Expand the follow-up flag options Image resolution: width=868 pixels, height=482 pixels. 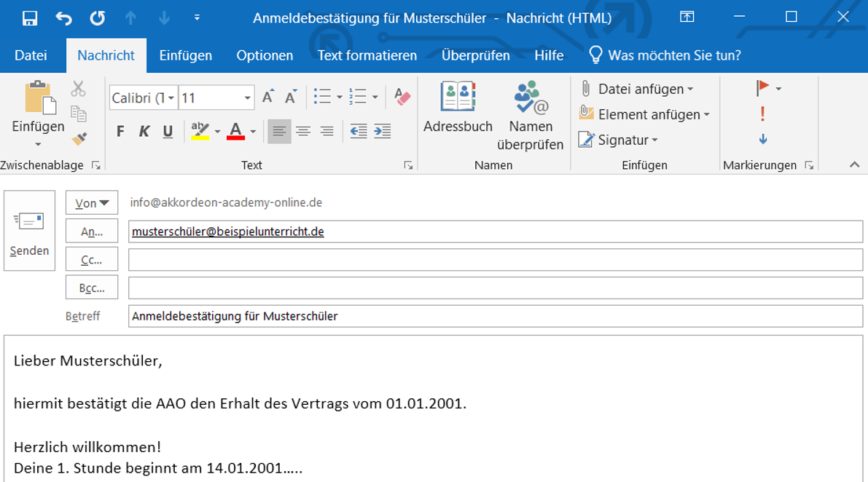[x=779, y=88]
